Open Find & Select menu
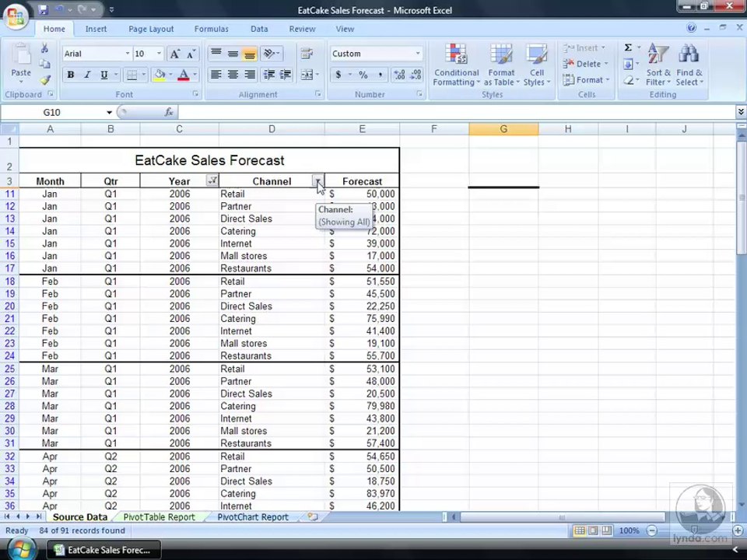 689,65
